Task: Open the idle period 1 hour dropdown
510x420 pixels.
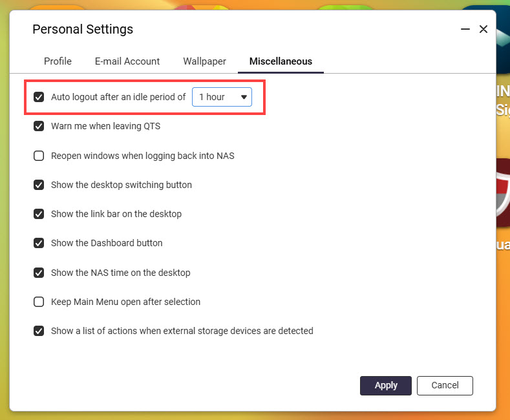Action: pyautogui.click(x=222, y=97)
